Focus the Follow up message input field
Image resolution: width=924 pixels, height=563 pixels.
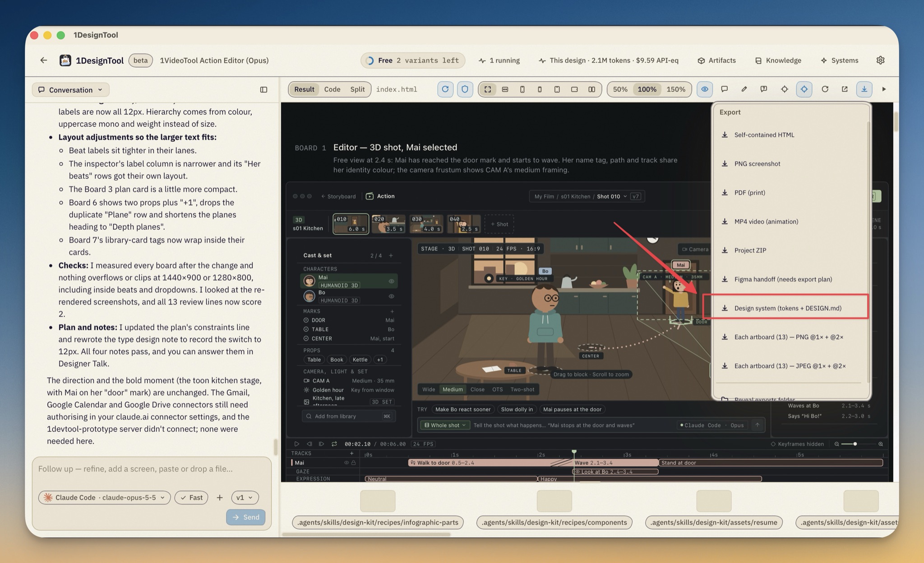coord(152,469)
